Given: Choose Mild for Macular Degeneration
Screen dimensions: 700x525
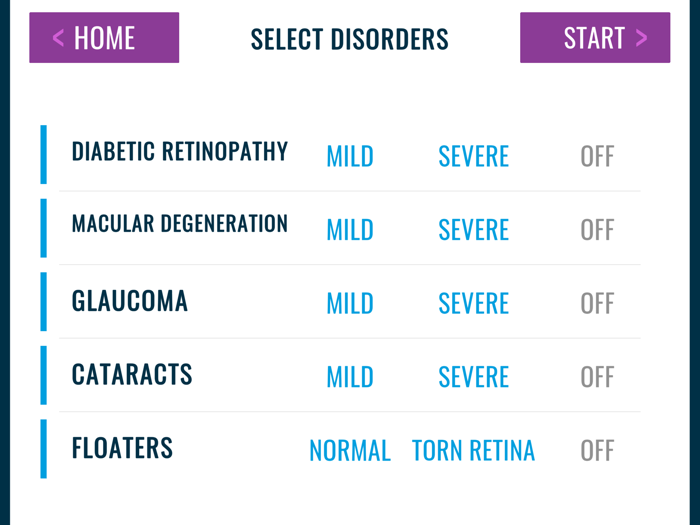Looking at the screenshot, I should tap(350, 230).
